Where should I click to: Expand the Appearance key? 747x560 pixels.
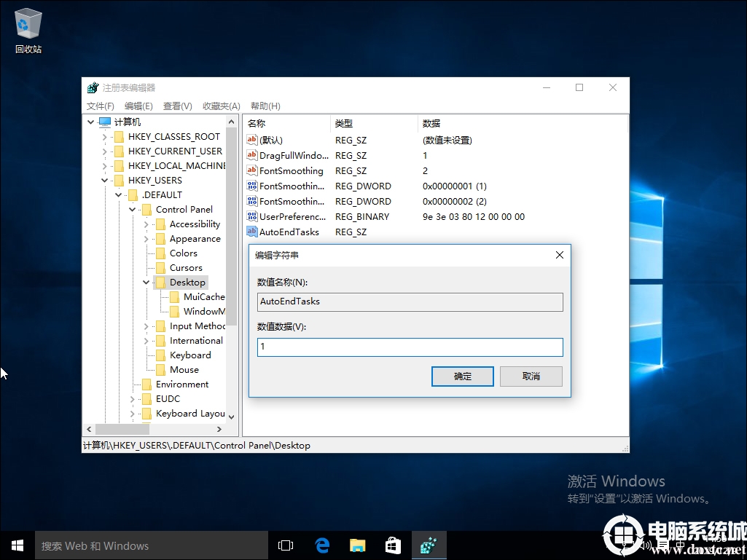146,239
